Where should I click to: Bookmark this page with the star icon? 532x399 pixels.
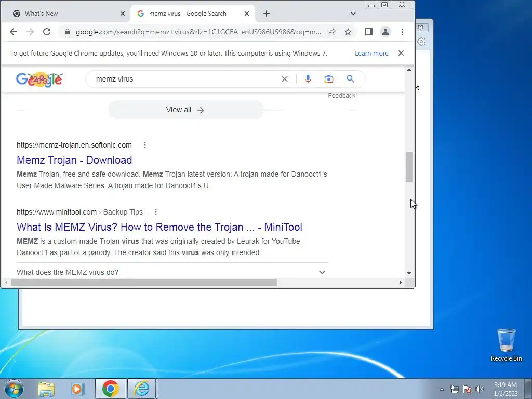tap(348, 32)
